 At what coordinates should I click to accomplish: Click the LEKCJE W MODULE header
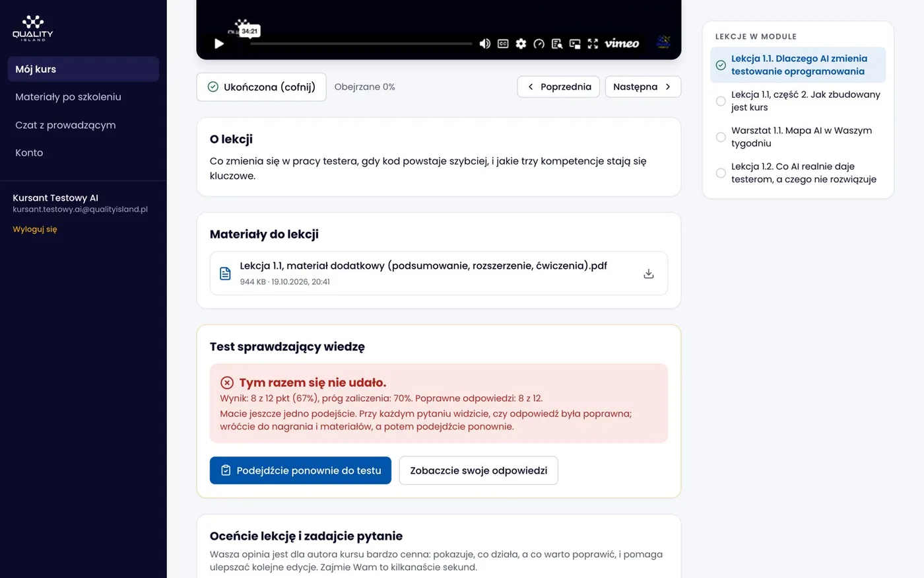(x=756, y=36)
